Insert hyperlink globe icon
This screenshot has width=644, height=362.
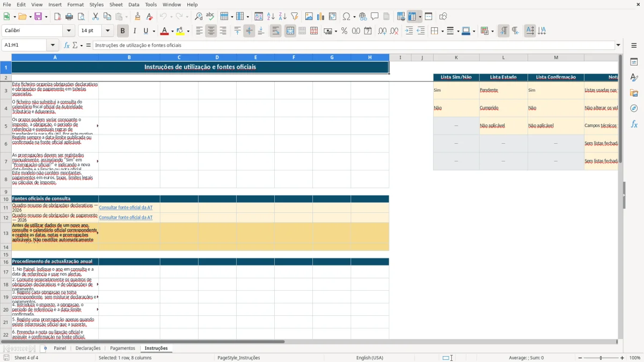(363, 17)
